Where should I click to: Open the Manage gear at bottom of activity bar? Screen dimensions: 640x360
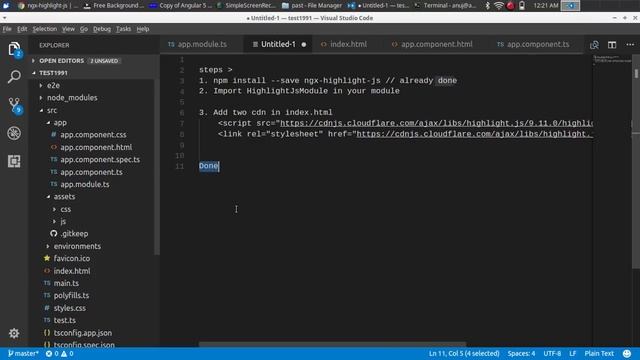[14, 333]
